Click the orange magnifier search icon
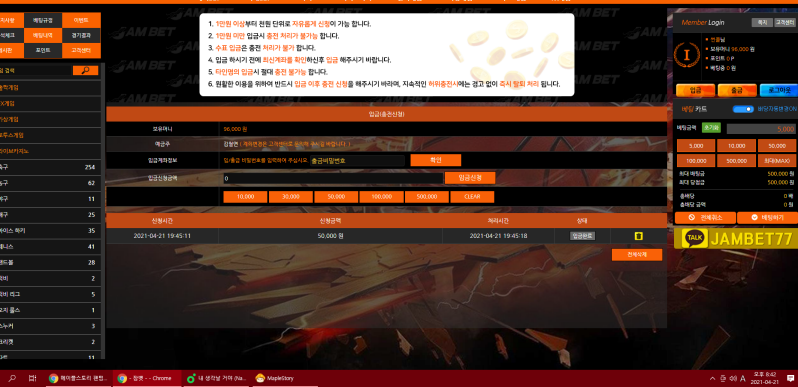The width and height of the screenshot is (798, 387). pyautogui.click(x=85, y=71)
